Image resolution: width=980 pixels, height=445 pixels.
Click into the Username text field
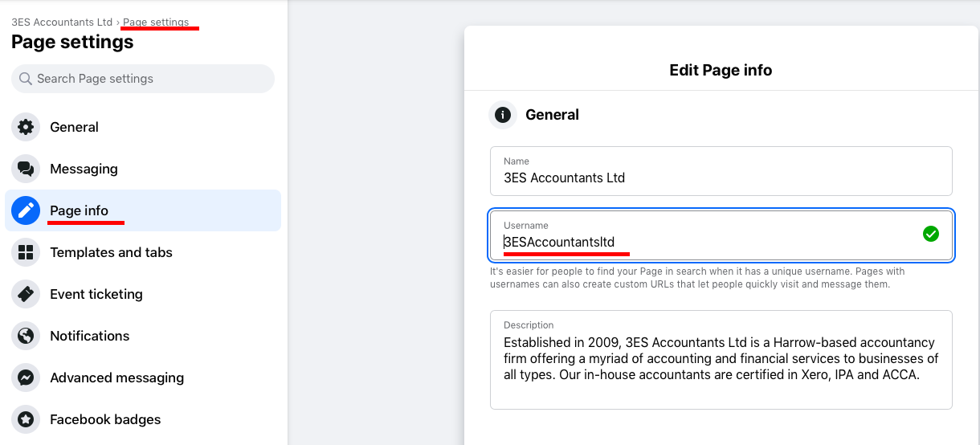pos(707,242)
